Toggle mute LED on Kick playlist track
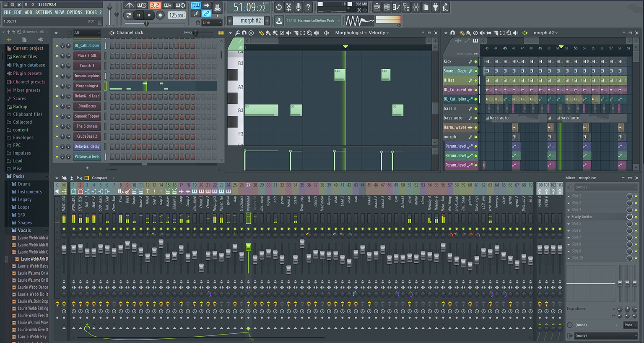 pos(476,62)
